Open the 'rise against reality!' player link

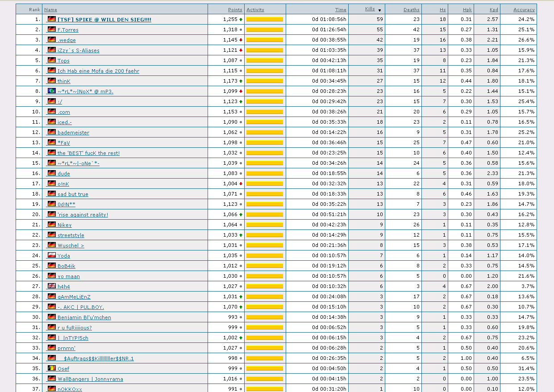83,215
